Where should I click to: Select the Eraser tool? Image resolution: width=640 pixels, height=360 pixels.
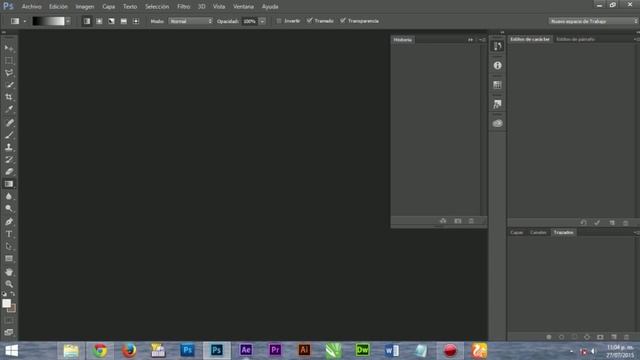[9, 171]
